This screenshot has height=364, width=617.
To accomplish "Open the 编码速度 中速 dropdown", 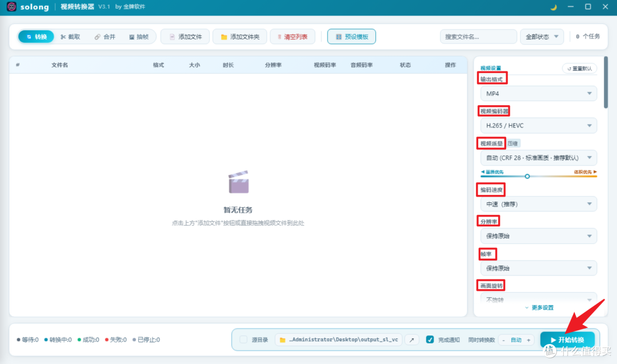I will coord(538,204).
